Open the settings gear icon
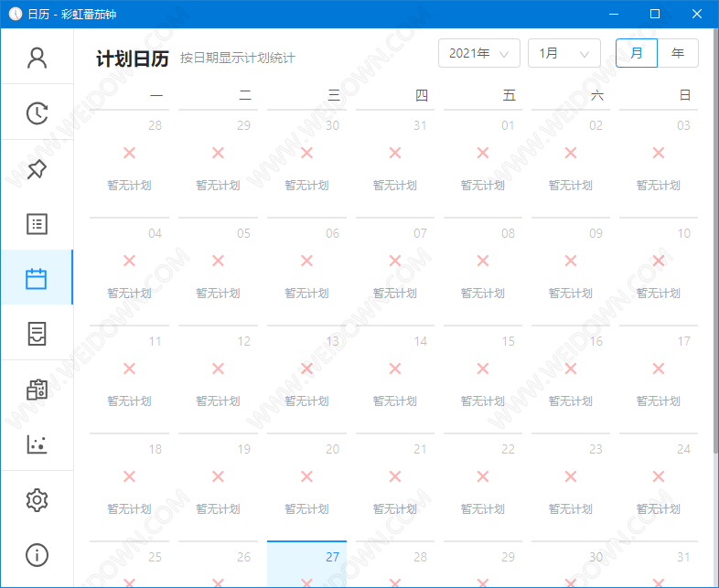Viewport: 719px width, 588px height. coord(37,500)
